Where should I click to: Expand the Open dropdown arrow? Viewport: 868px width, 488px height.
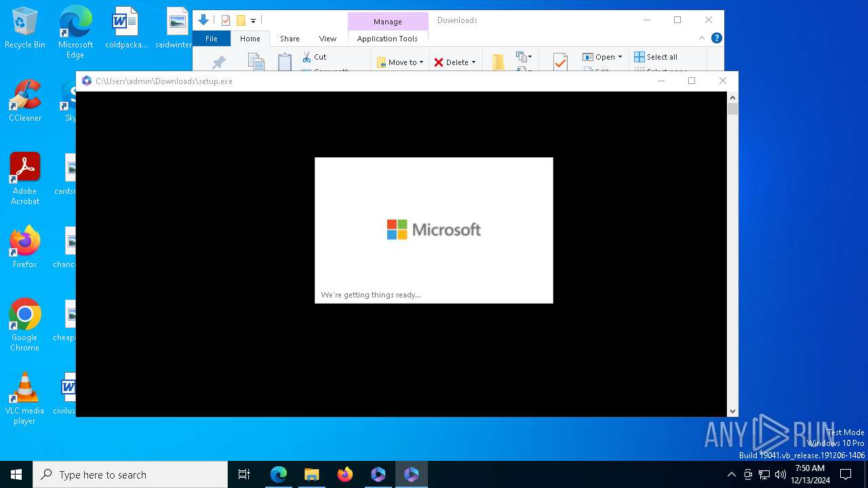[x=620, y=57]
